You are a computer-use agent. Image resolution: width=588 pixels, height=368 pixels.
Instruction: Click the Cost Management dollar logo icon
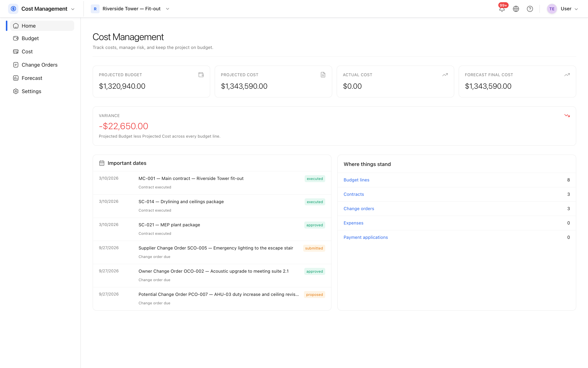click(x=13, y=9)
